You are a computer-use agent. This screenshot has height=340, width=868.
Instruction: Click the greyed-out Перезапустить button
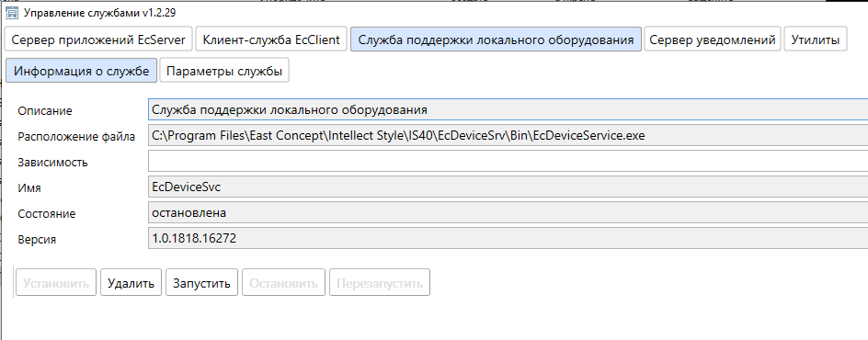tap(380, 284)
